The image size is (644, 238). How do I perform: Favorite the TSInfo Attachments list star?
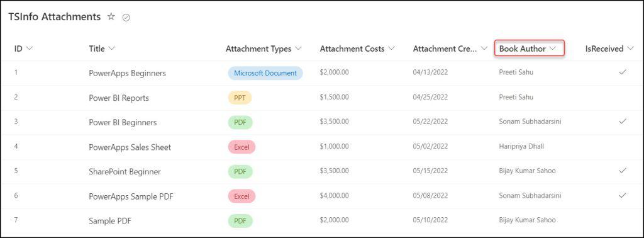tap(111, 16)
